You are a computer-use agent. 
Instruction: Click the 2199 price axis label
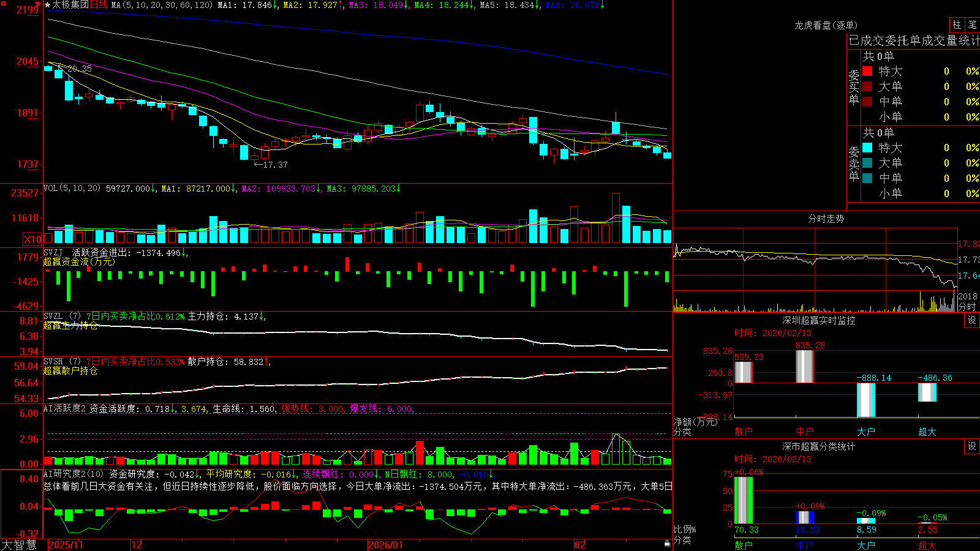(x=29, y=10)
